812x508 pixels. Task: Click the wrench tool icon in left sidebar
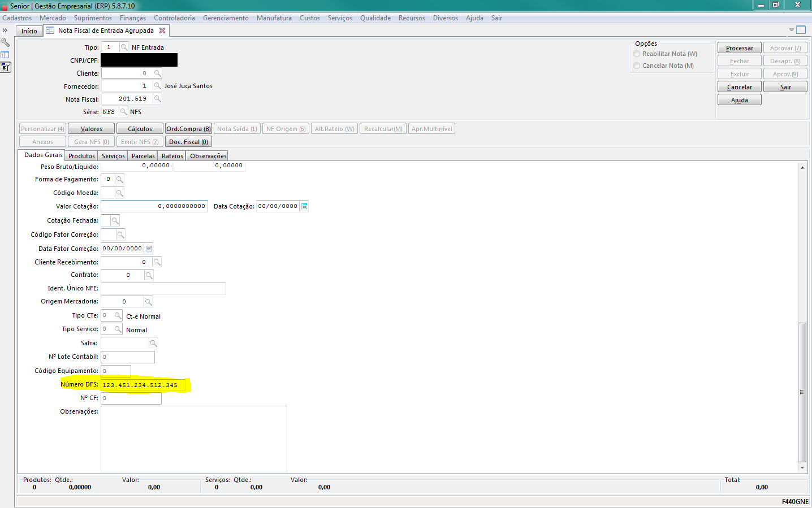coord(5,42)
